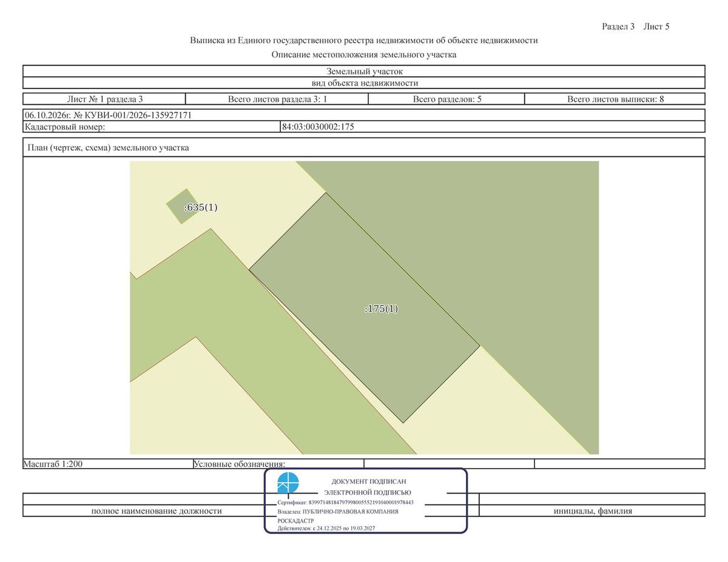728x562 pixels.
Task: Select the 'Всего листов выписки: 8' cell
Action: pyautogui.click(x=615, y=99)
